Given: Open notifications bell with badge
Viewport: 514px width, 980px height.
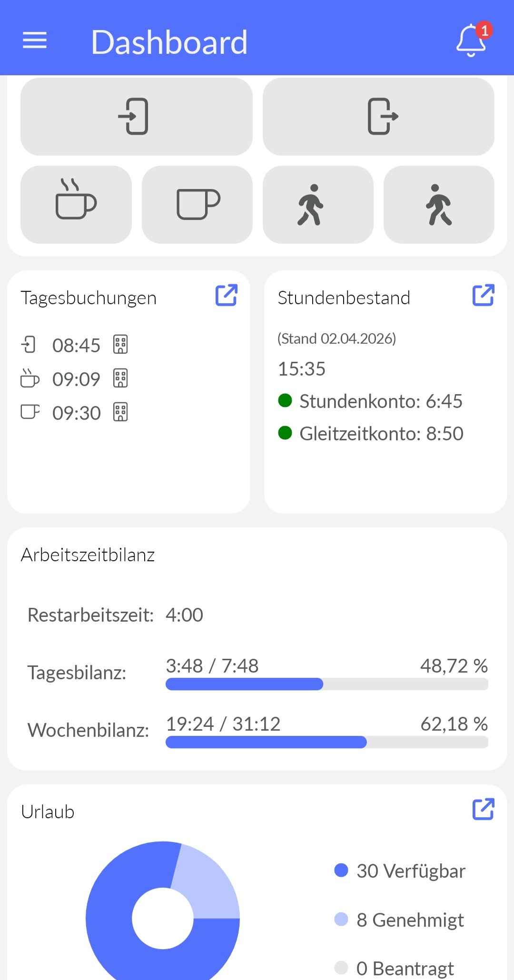Looking at the screenshot, I should coord(471,40).
